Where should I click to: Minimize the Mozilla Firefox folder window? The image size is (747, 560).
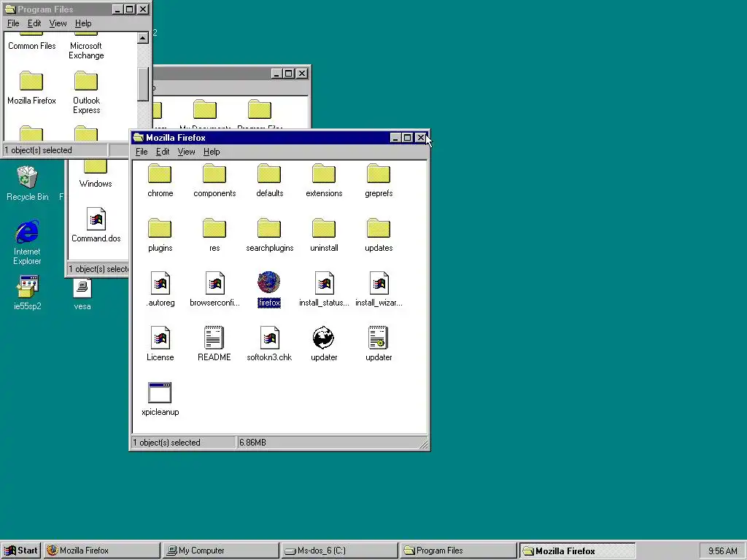pos(395,138)
